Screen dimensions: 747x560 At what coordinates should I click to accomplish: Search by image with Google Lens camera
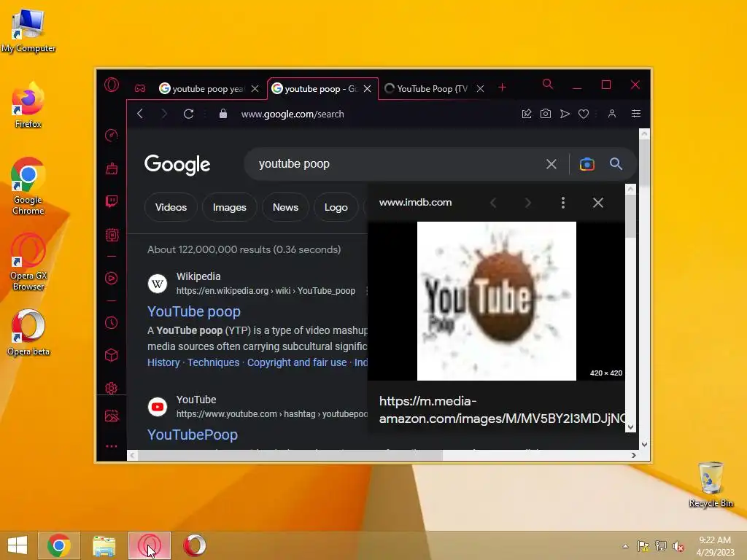(x=587, y=164)
